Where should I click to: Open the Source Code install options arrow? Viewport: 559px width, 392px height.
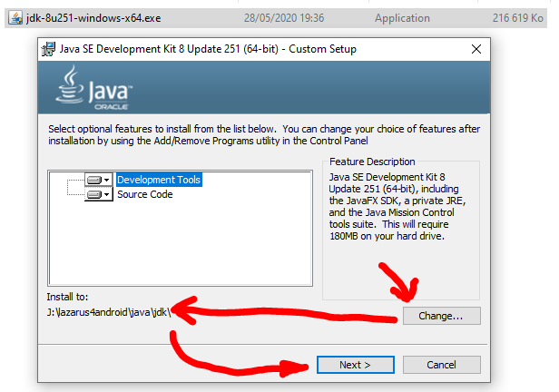pyautogui.click(x=107, y=194)
